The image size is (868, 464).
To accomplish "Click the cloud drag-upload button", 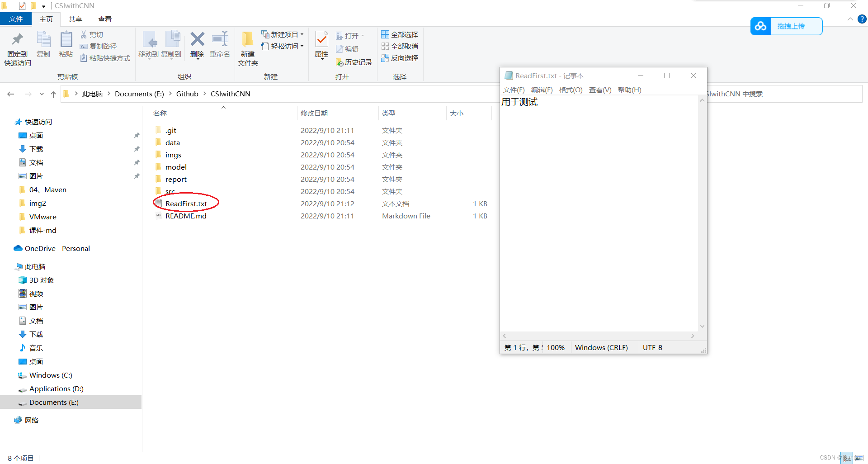I will click(x=786, y=26).
